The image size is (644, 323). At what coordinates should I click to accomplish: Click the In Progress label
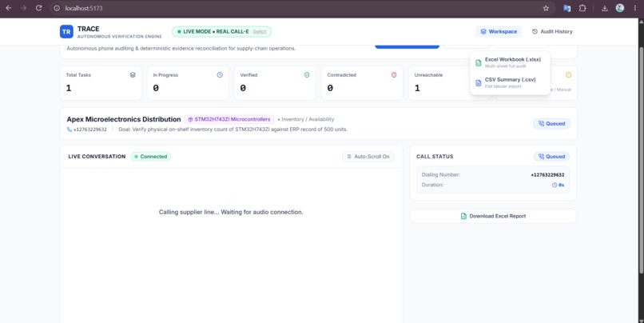pos(165,75)
